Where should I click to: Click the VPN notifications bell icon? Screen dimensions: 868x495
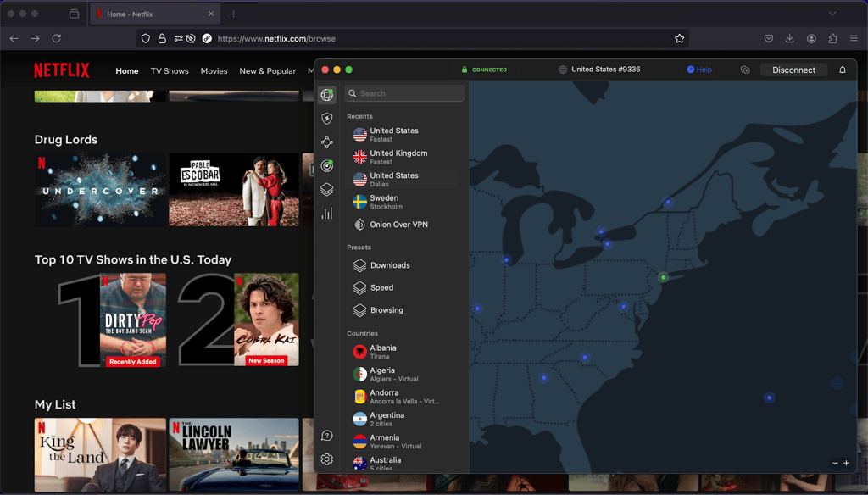[x=842, y=70]
